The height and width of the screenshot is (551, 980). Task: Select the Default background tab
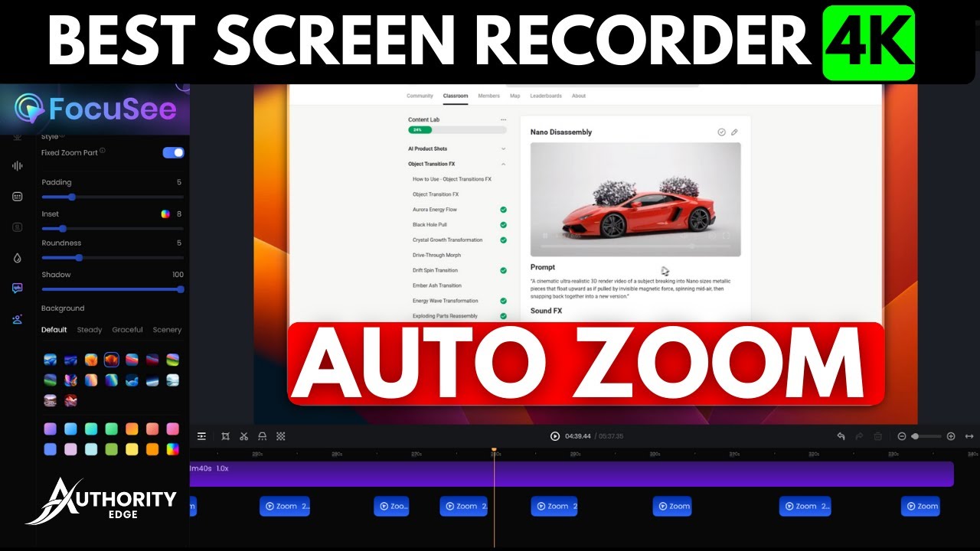pos(54,330)
